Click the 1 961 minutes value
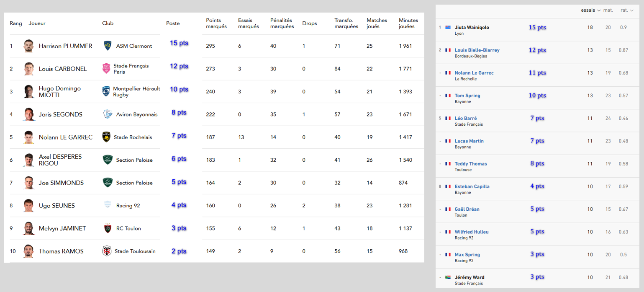The width and height of the screenshot is (644, 292). (405, 46)
